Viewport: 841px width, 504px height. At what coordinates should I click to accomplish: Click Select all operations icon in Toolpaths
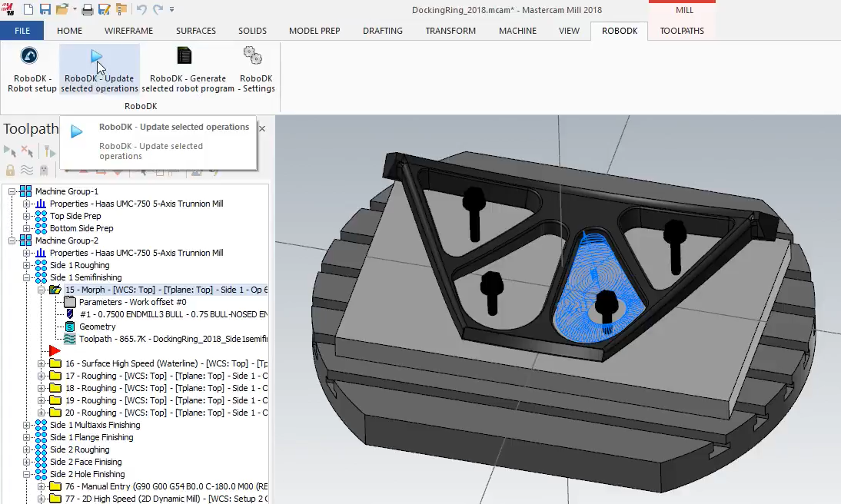10,151
